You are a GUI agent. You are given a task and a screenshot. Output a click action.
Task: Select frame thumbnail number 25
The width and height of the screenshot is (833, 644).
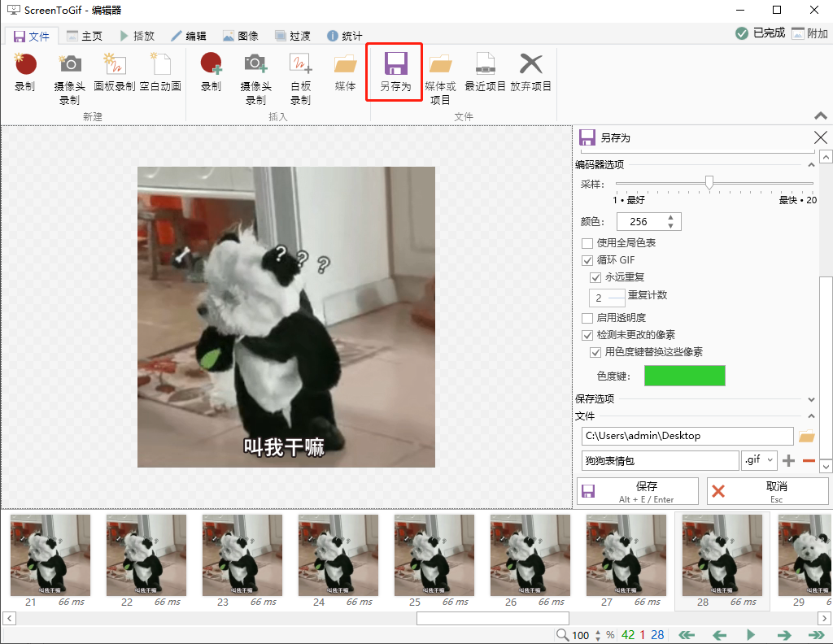point(434,555)
